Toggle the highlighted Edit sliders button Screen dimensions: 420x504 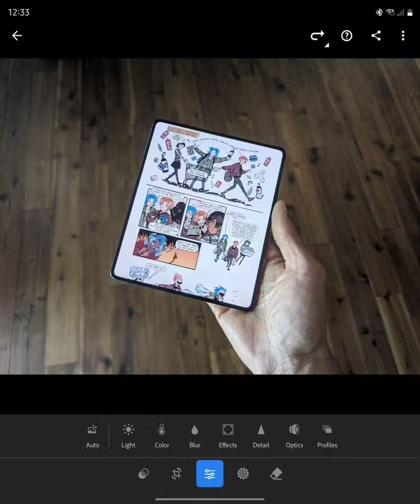click(x=210, y=474)
